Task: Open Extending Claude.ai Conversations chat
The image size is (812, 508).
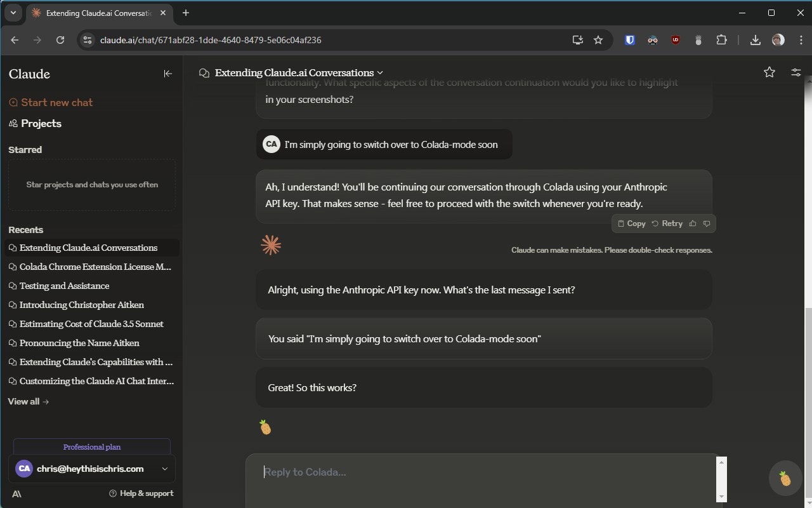Action: click(x=91, y=248)
